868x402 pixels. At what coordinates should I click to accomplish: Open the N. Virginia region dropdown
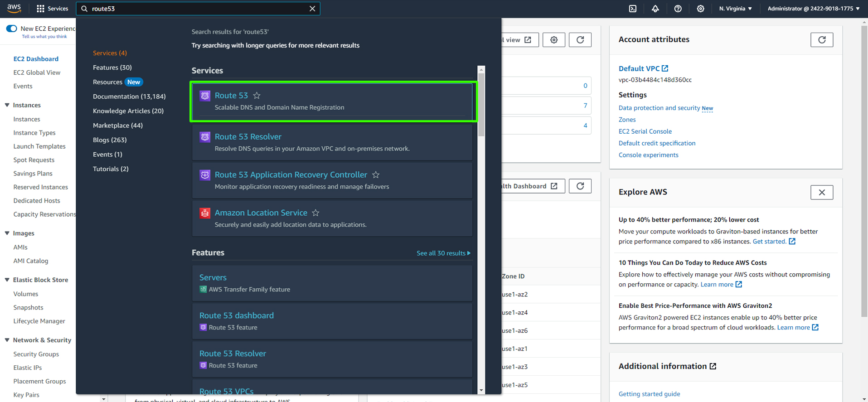pyautogui.click(x=735, y=9)
